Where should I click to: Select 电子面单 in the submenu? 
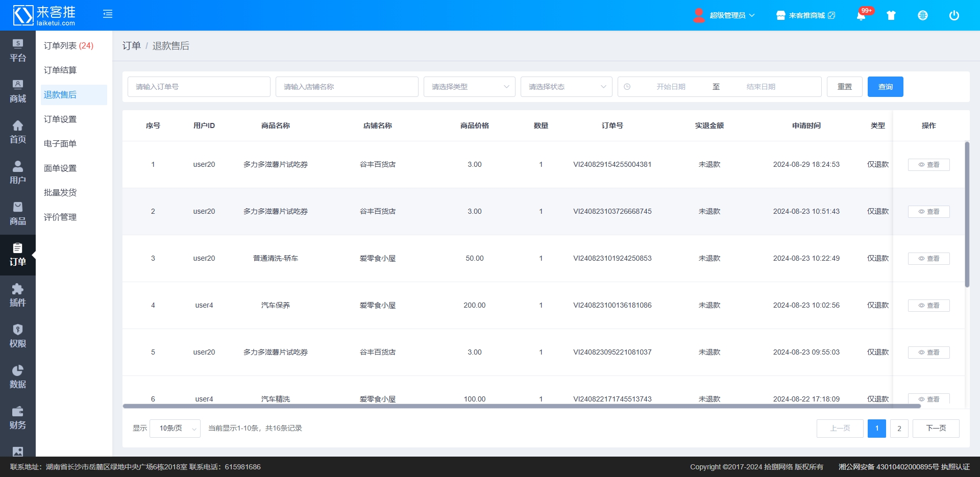(x=60, y=144)
